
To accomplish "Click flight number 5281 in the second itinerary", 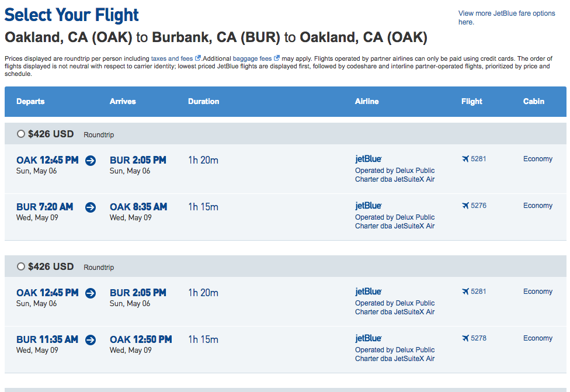I will tap(478, 292).
